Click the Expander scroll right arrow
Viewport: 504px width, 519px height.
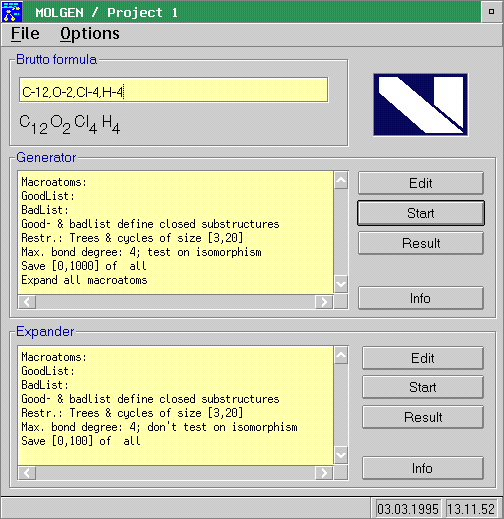click(324, 473)
